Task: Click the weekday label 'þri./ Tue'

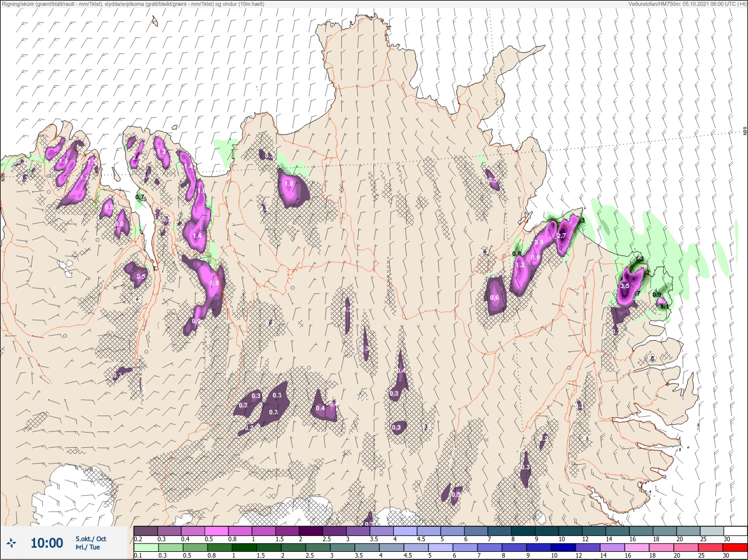Action: coord(88,547)
